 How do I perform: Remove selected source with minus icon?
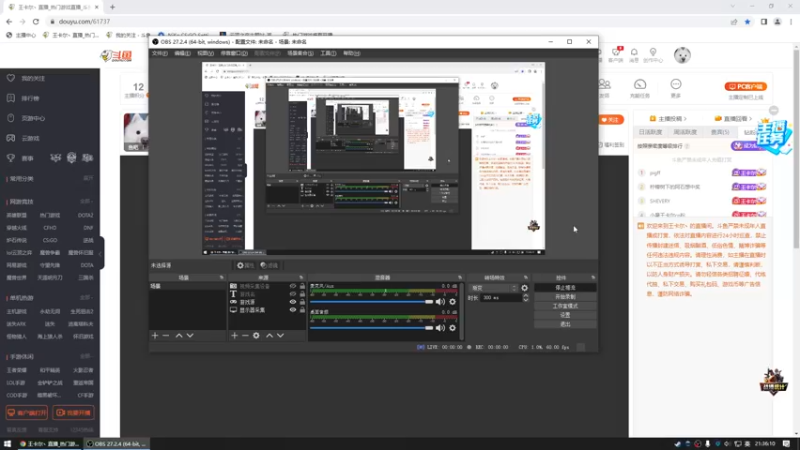click(245, 336)
